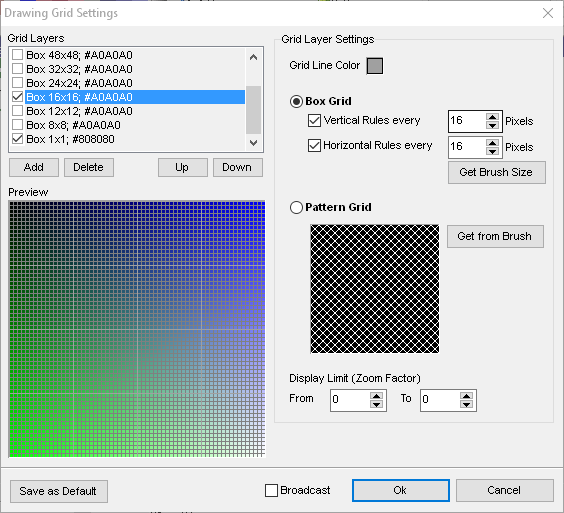Screen dimensions: 564x513
Task: Select the Box 32x32 grid layer entry
Action: point(79,69)
